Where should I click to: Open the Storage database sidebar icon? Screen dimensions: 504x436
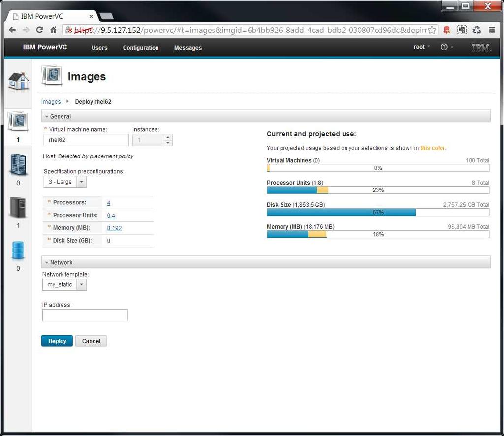click(18, 250)
